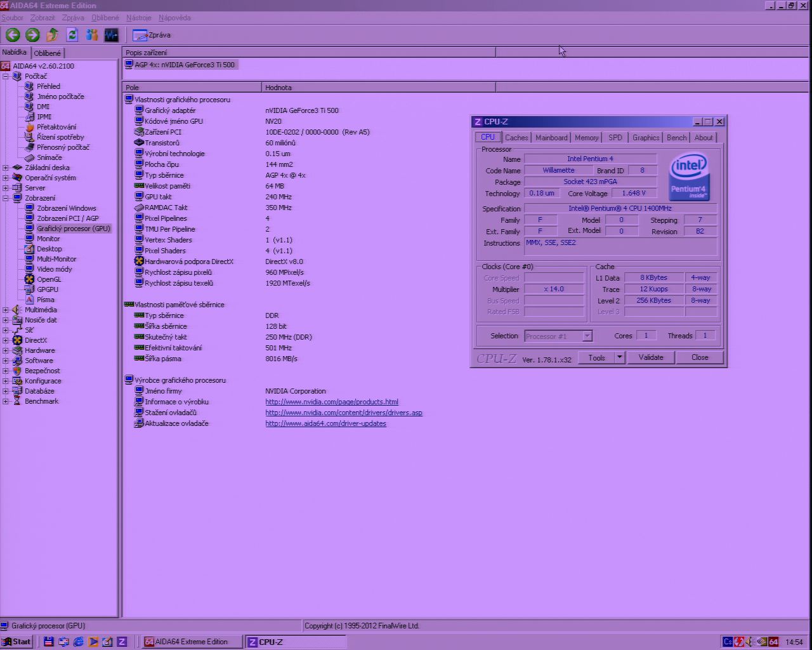Click the Close button in CPU-Z

pos(700,357)
